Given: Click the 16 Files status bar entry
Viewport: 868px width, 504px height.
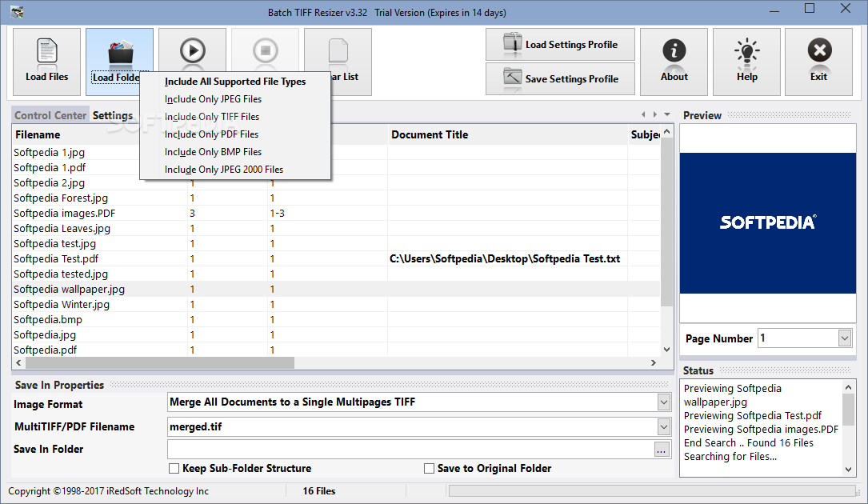Looking at the screenshot, I should [x=319, y=491].
